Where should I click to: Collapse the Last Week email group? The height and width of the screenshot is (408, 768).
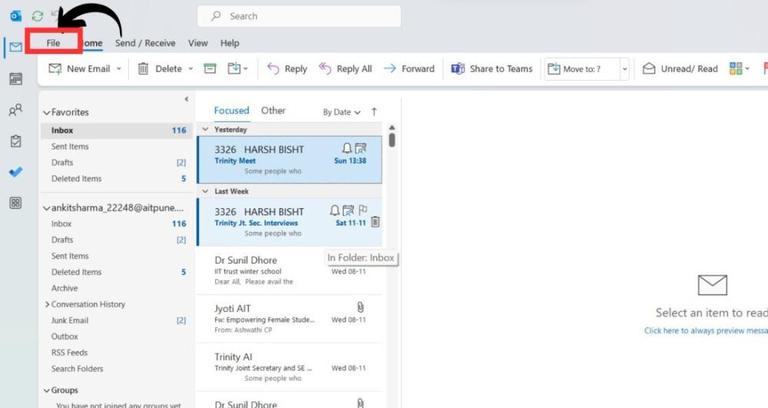206,191
